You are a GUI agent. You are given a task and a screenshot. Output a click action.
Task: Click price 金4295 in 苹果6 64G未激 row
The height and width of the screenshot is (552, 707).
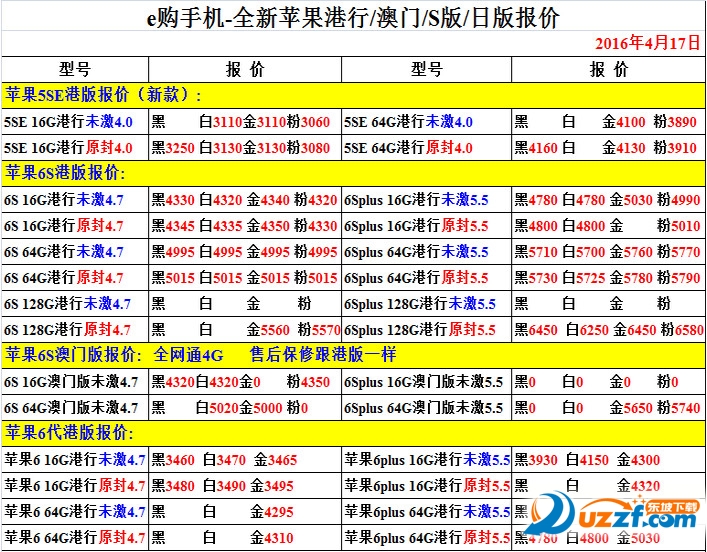pyautogui.click(x=272, y=512)
